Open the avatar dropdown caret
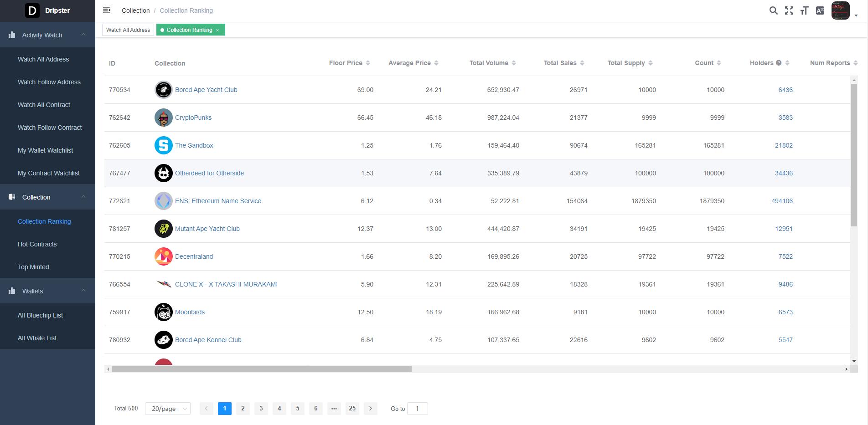Screen dimensions: 868x425 tap(856, 15)
